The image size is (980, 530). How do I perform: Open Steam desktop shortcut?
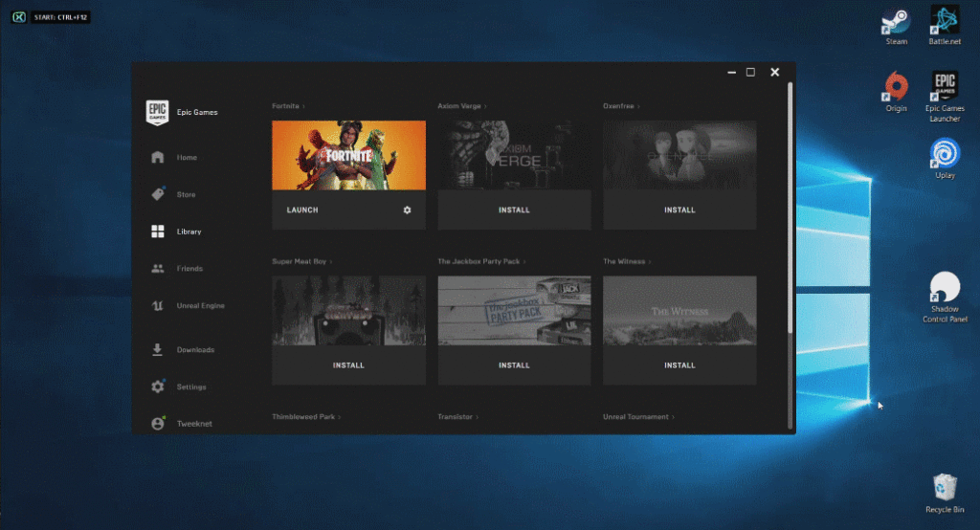coord(896,27)
